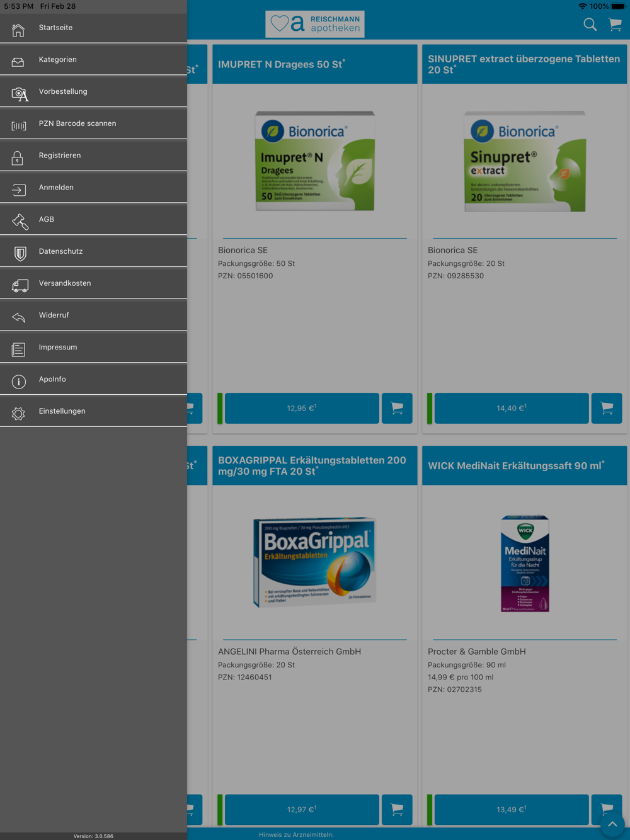Tap 14,99 € pro 100 ml text
Screen dimensions: 630x840
461,678
